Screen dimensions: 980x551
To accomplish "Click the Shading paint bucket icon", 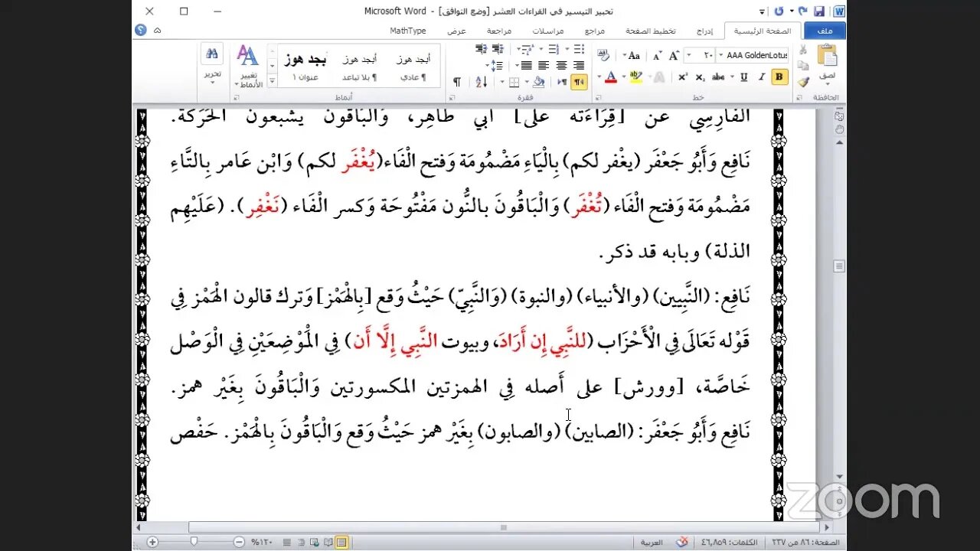I will pos(539,82).
